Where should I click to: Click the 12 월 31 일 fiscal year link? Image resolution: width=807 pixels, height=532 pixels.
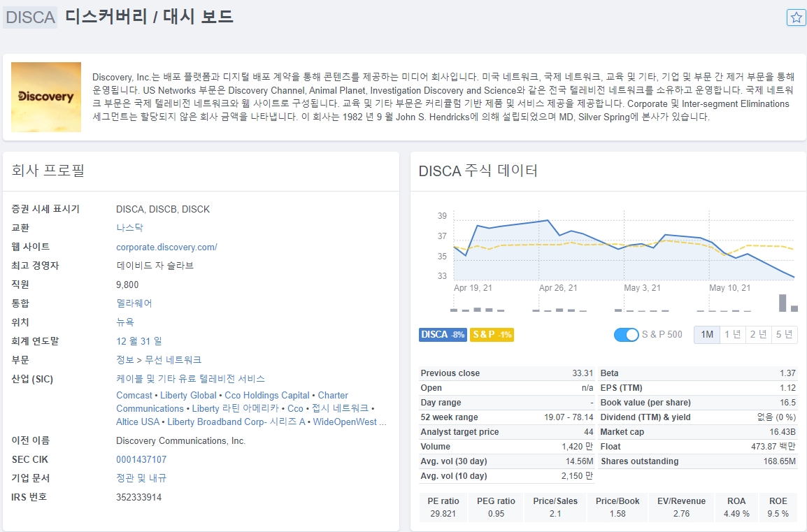139,341
